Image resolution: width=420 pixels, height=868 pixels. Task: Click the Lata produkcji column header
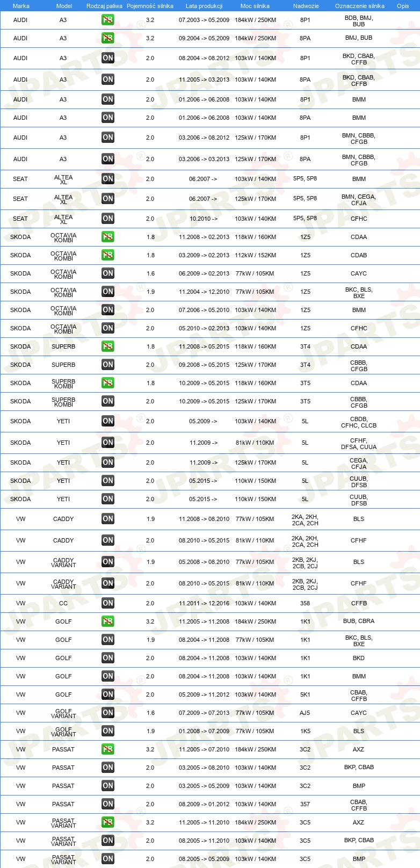(x=204, y=6)
